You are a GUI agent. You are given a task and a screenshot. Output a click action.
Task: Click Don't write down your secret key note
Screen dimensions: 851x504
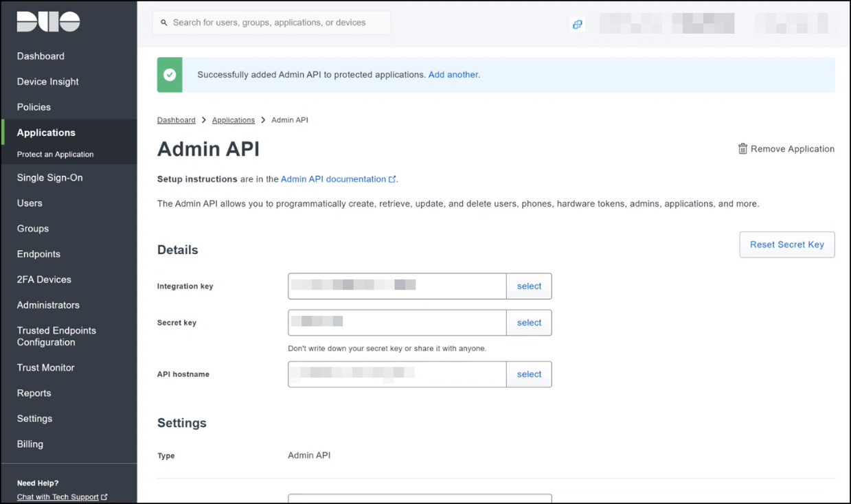387,349
